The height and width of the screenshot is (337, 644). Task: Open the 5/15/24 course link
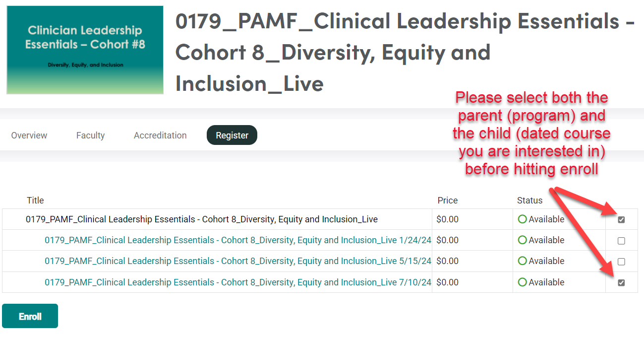(238, 261)
